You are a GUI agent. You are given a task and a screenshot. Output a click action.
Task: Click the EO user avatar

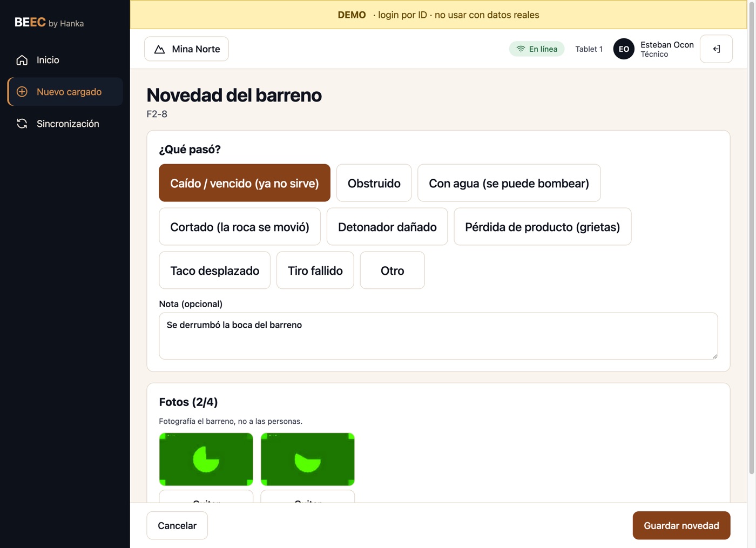pyautogui.click(x=624, y=49)
